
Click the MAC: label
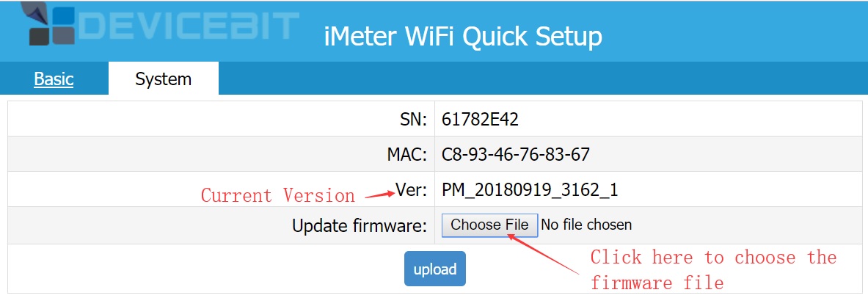pos(408,154)
